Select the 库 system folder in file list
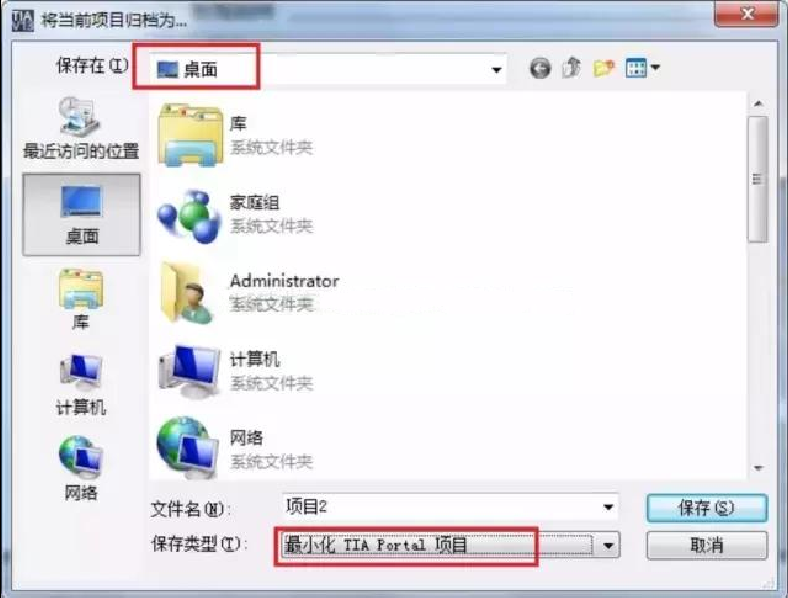788x598 pixels. (235, 136)
